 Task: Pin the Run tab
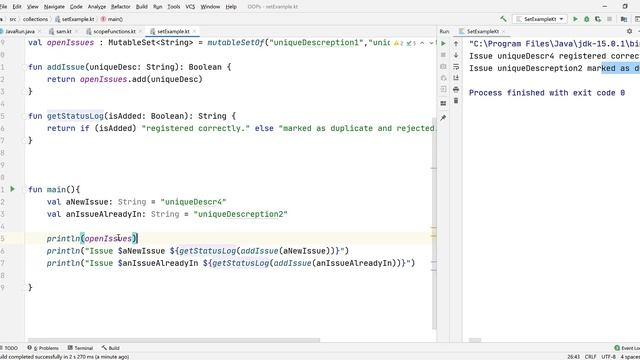[x=443, y=118]
